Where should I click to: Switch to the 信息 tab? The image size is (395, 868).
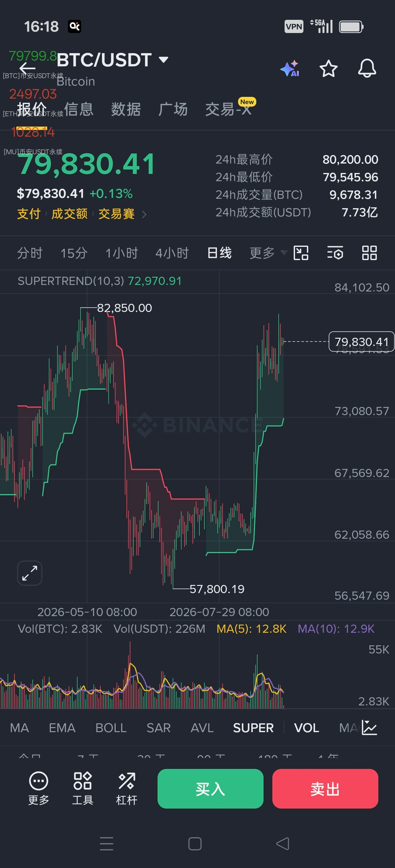79,109
